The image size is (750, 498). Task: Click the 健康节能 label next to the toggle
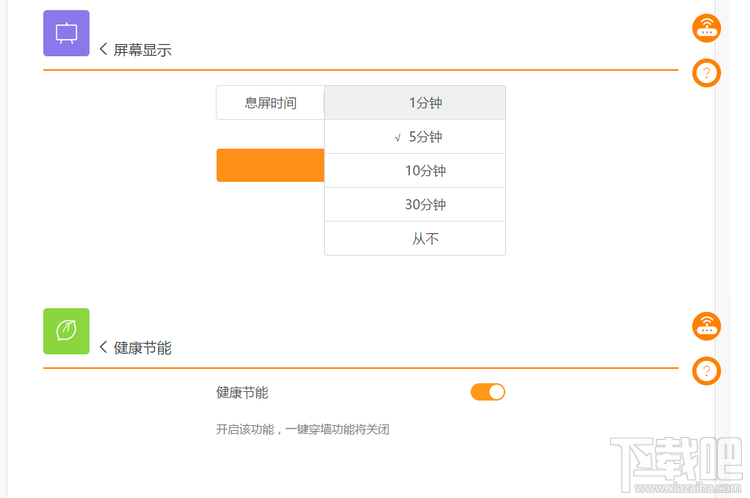[x=242, y=393]
